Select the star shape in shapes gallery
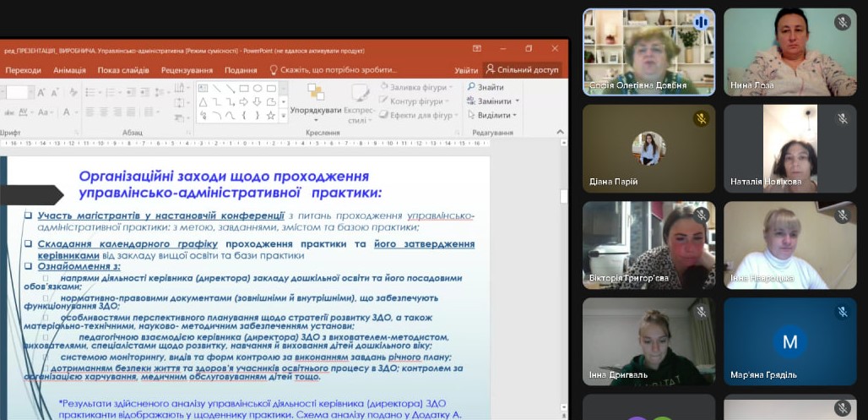Viewport: 868px width, 420px height. (271, 115)
